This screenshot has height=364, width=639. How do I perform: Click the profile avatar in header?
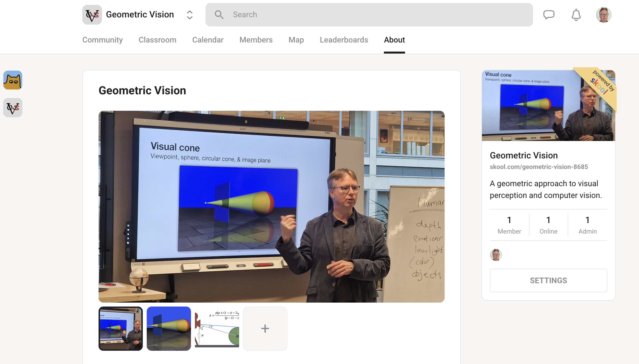[603, 15]
